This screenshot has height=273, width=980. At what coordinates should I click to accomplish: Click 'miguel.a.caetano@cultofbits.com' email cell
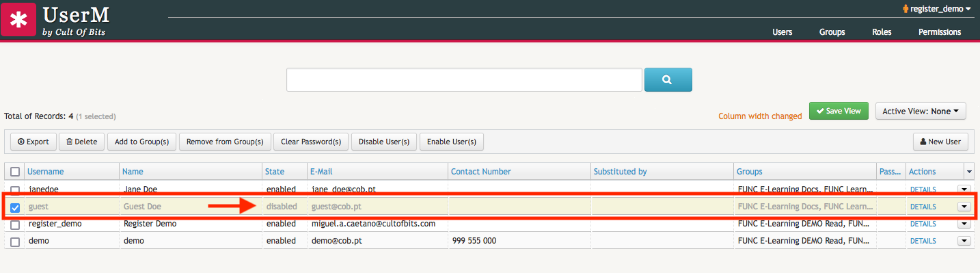tap(373, 224)
